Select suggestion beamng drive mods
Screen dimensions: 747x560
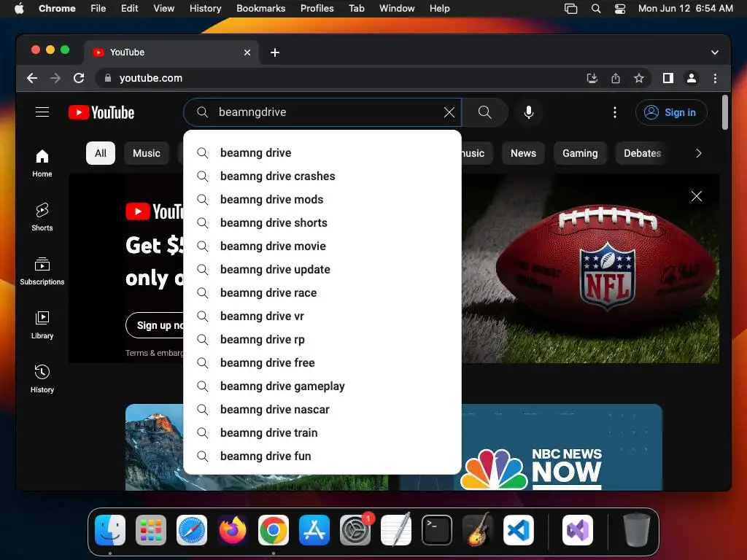[322, 200]
